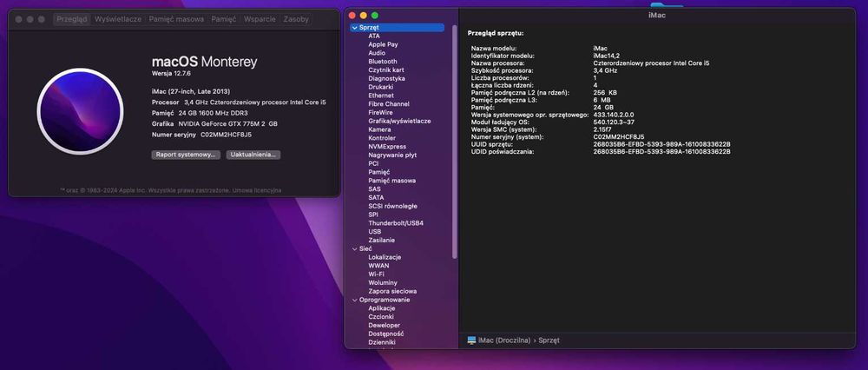This screenshot has width=868, height=370.
Task: Select Audio in the sidebar
Action: 377,53
